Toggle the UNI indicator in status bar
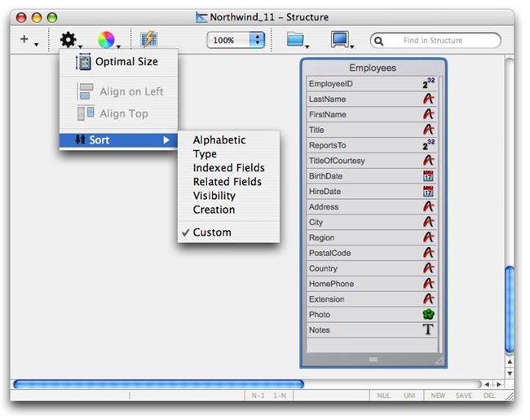The height and width of the screenshot is (420, 530). 409,396
